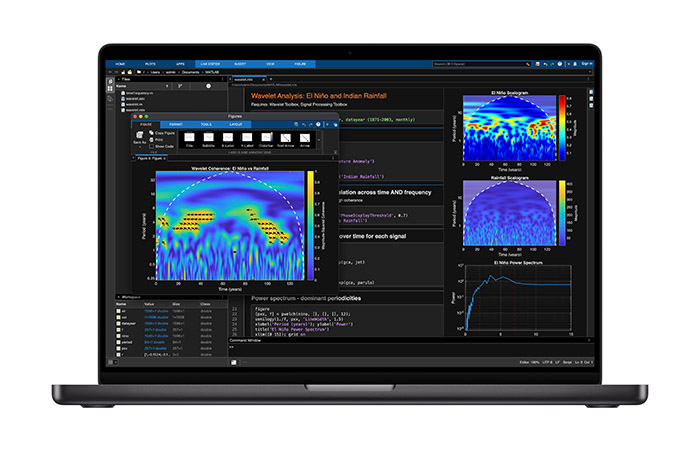Click the X-Label annotation icon
Screen dimensions: 700x450
click(x=226, y=138)
